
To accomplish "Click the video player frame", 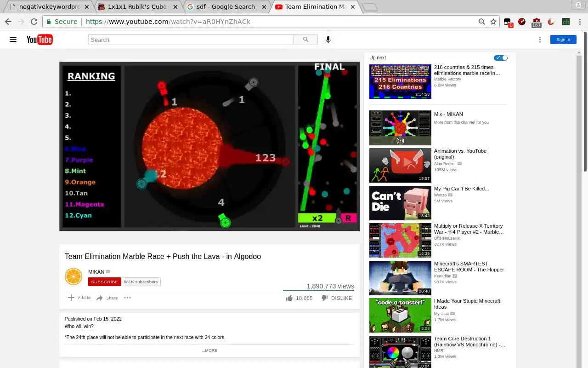I will [x=209, y=146].
